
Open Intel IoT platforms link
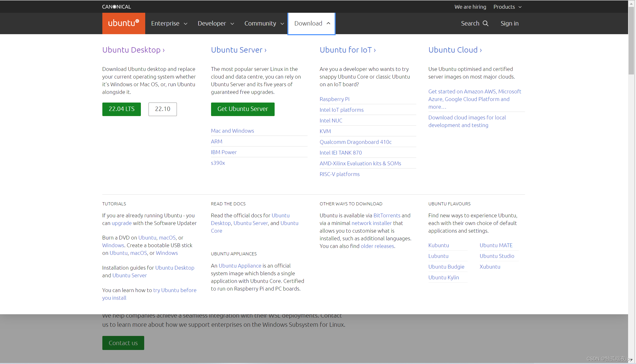(341, 110)
